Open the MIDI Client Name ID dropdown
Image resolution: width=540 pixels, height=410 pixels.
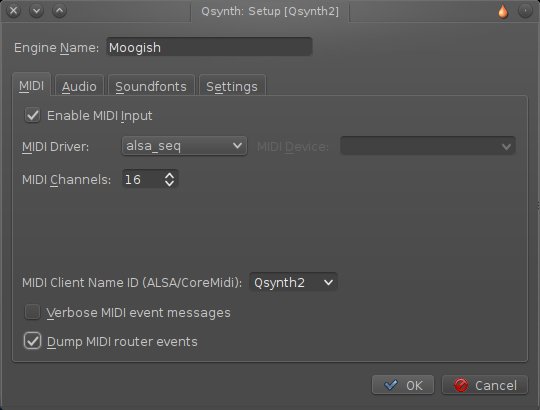pyautogui.click(x=293, y=282)
